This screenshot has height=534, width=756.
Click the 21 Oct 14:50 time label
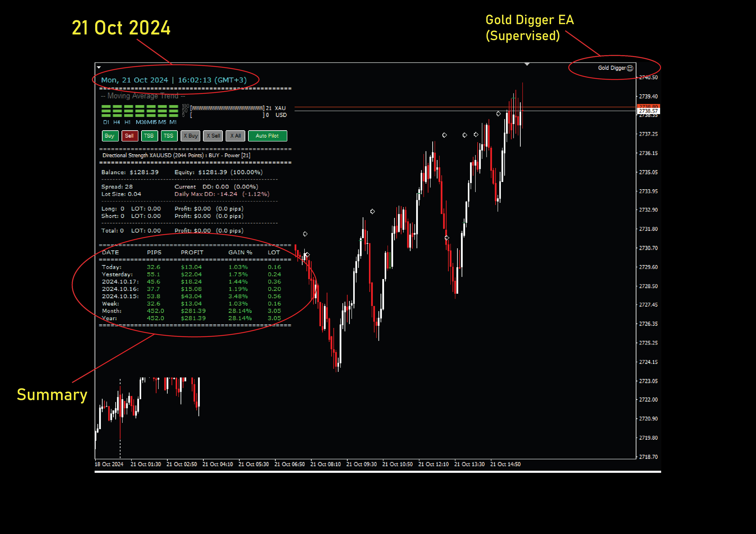[505, 464]
